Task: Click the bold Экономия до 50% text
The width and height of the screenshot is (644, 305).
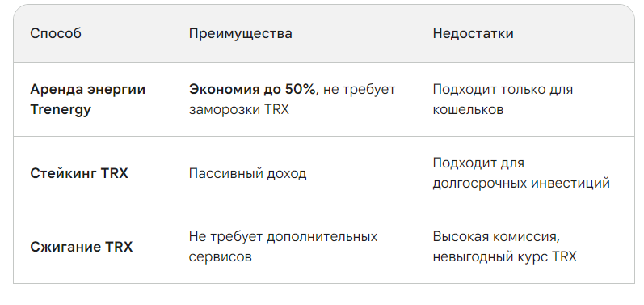Action: coord(253,90)
